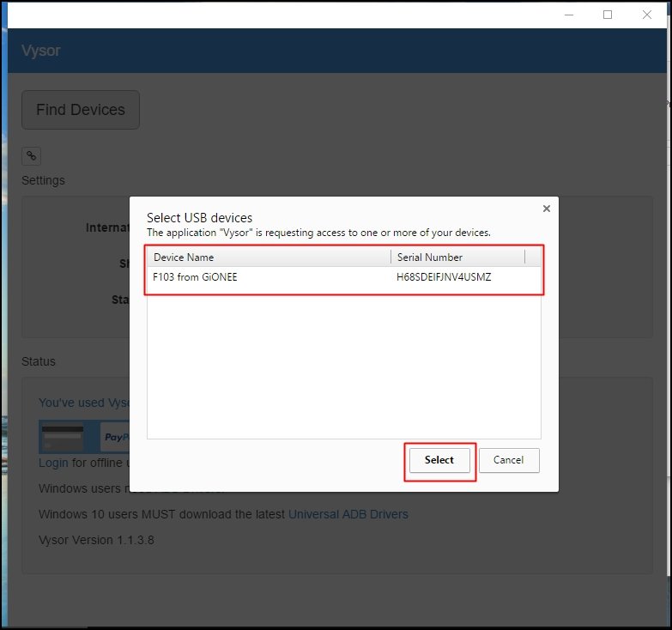Cancel the Select USB devices dialog

pos(509,460)
